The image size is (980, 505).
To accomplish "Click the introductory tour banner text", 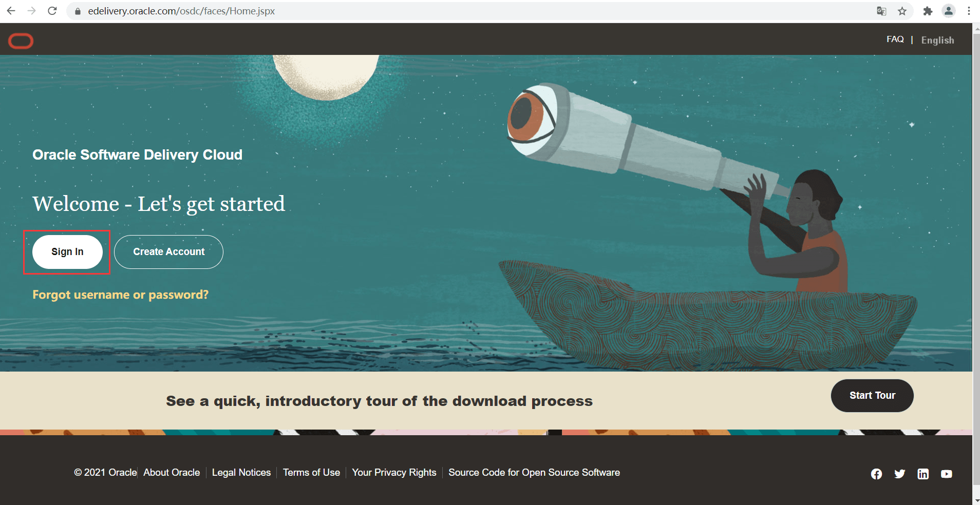I will pos(379,401).
